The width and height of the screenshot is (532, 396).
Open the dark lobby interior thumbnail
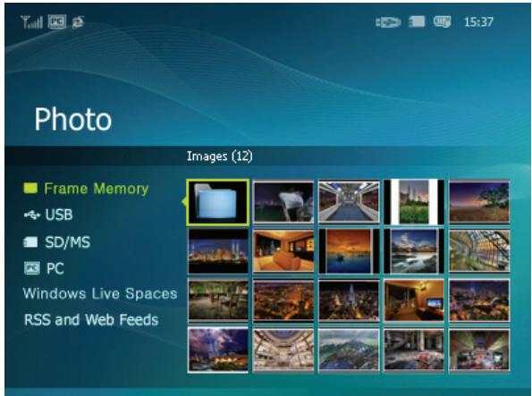pos(414,350)
